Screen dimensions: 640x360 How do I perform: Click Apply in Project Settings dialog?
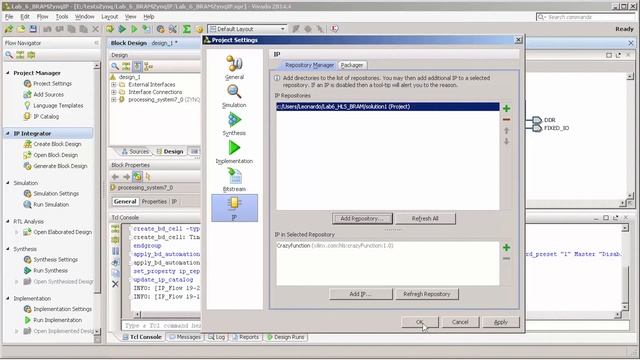click(501, 322)
